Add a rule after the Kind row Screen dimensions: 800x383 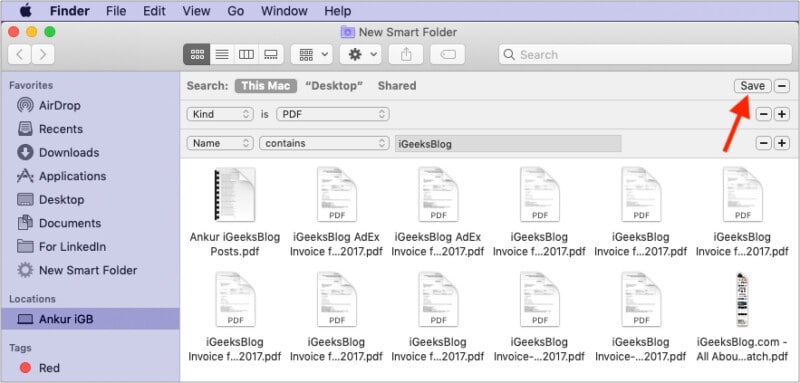(x=782, y=114)
